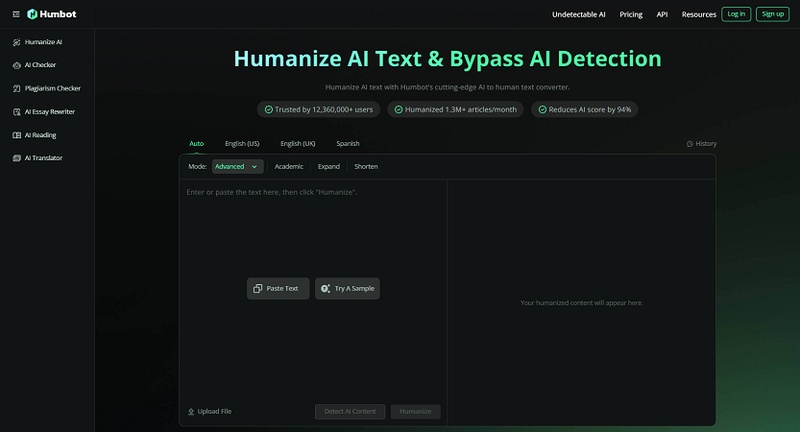Click the AI Essay Rewriter icon

[16, 112]
